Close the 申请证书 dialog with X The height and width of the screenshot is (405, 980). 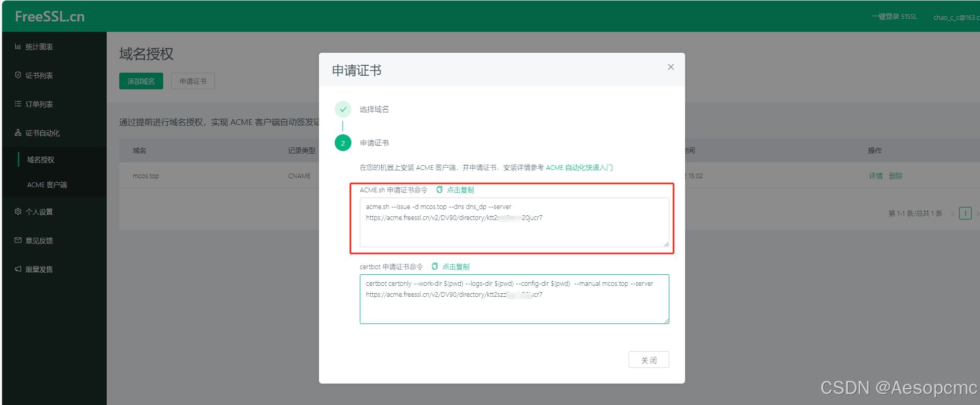[x=671, y=67]
